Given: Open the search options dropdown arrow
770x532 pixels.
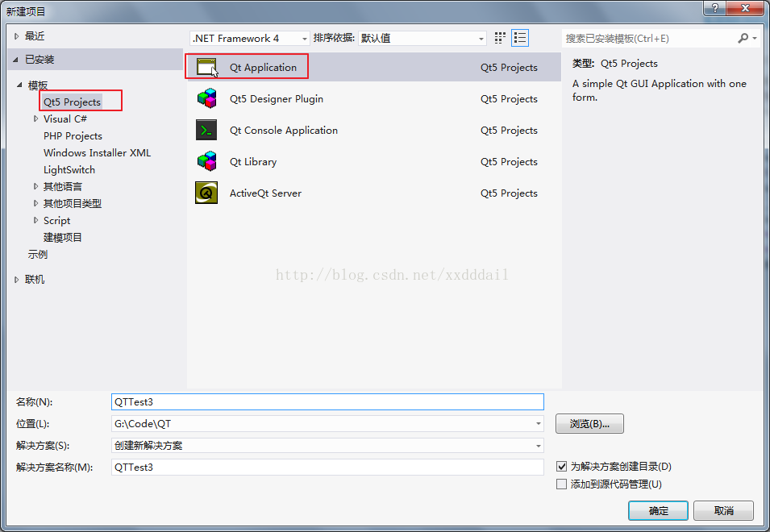Looking at the screenshot, I should [755, 38].
